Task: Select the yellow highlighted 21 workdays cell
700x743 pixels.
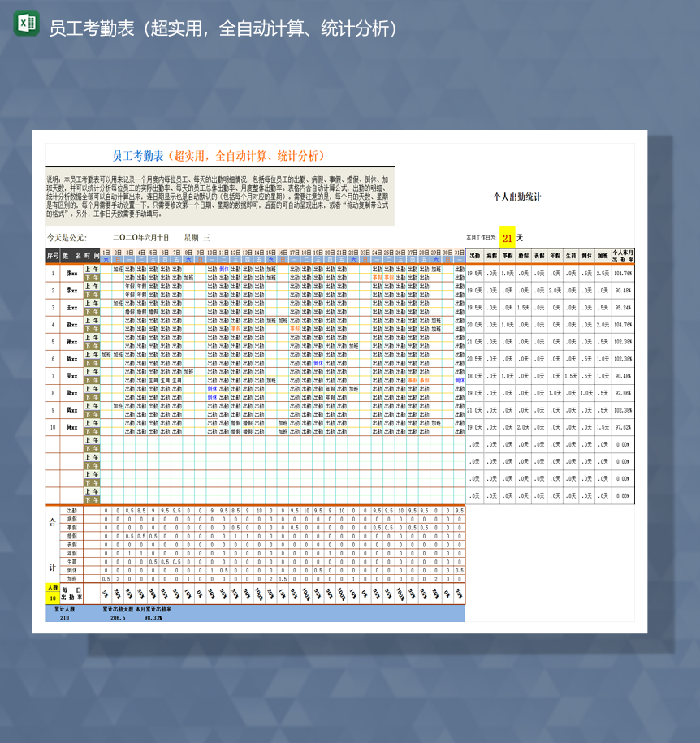Action: (508, 239)
